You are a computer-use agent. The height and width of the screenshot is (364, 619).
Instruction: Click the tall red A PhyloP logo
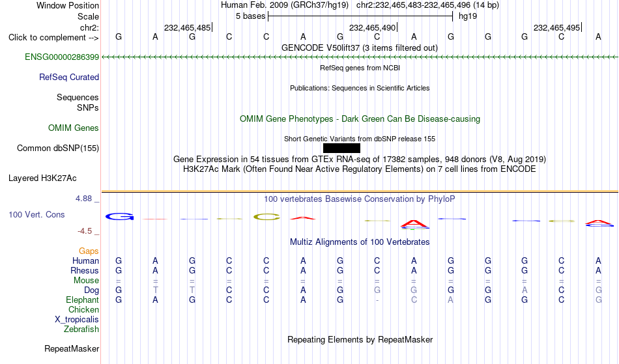[414, 223]
